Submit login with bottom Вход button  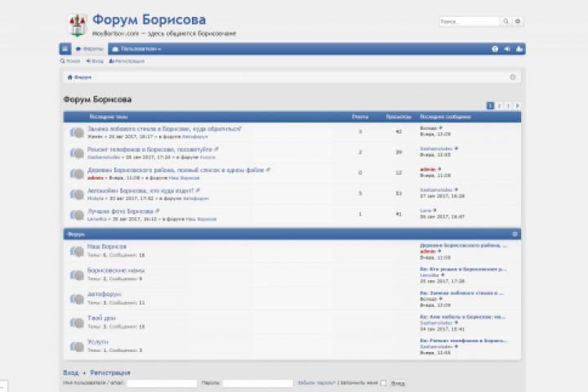pyautogui.click(x=398, y=383)
